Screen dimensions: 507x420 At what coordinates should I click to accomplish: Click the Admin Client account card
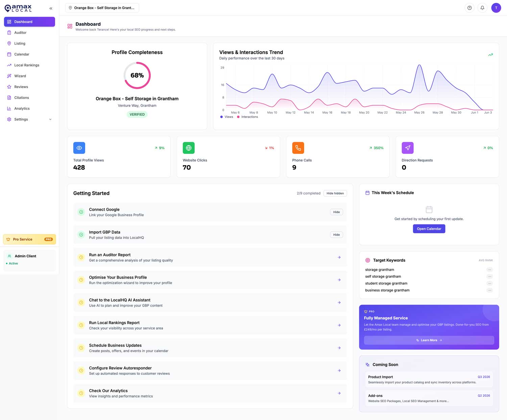29,260
